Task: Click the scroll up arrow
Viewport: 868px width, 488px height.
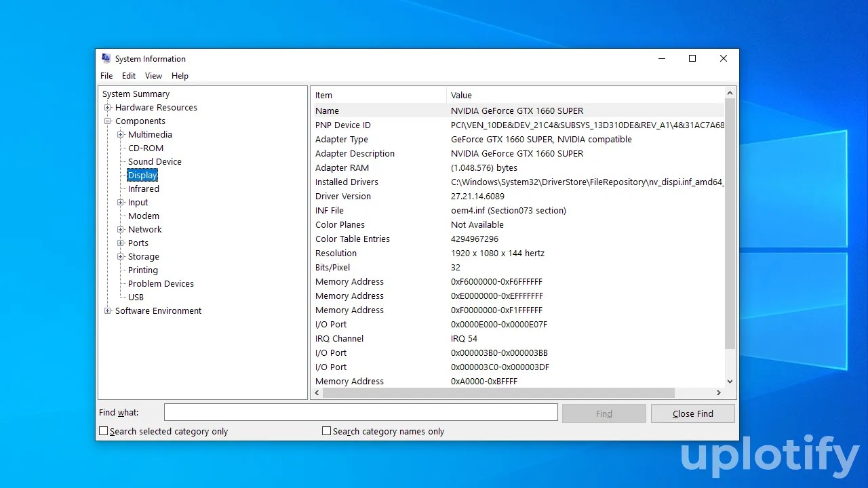Action: pos(730,93)
